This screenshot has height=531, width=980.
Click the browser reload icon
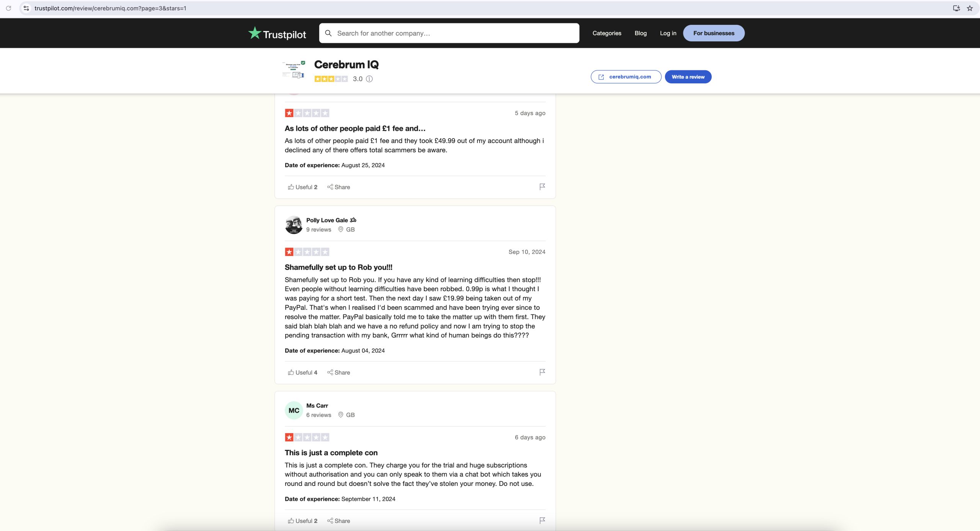click(8, 8)
